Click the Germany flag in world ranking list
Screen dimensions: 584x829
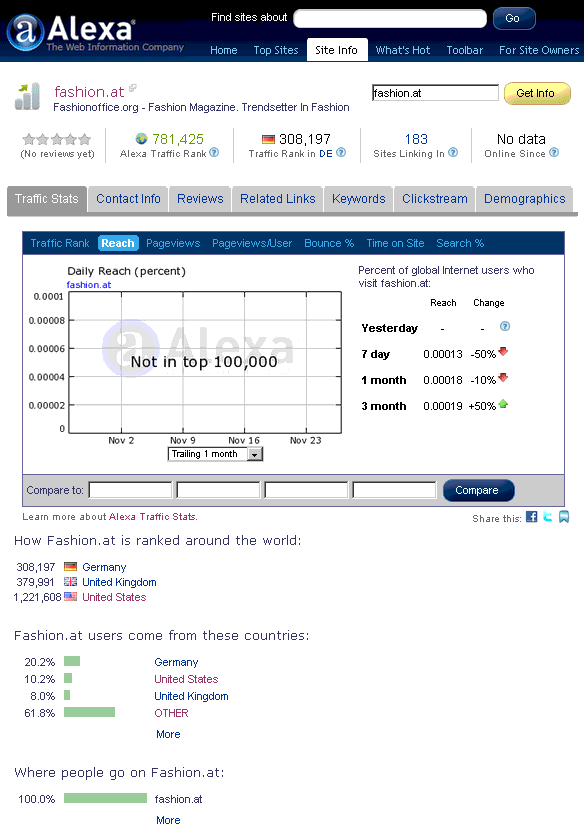[70, 567]
